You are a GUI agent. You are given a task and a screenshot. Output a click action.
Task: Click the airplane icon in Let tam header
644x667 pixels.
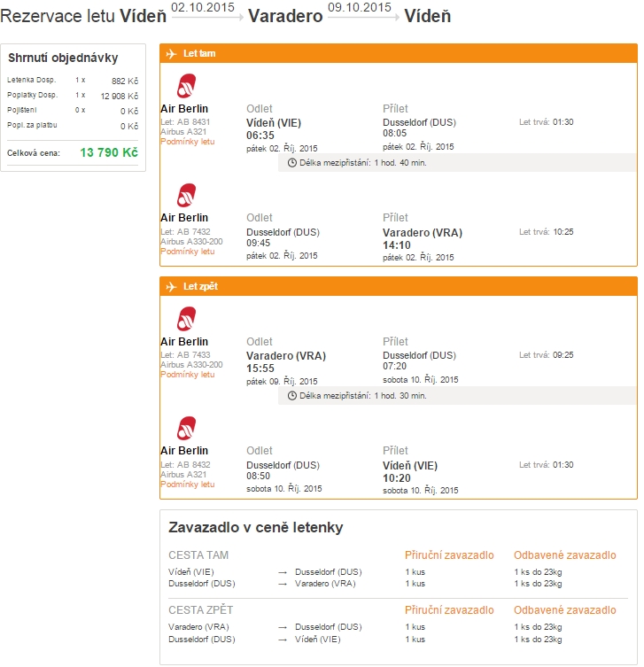(x=171, y=54)
